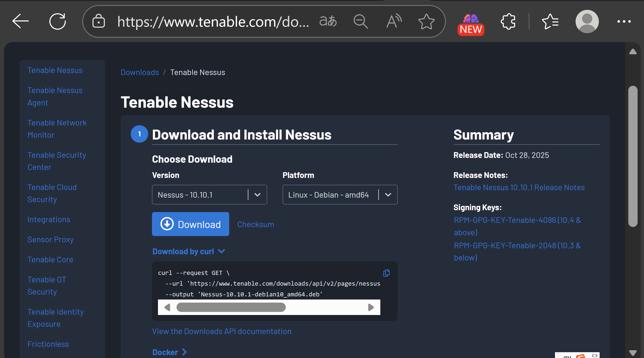The width and height of the screenshot is (644, 358).
Task: Copy curl command with clipboard icon
Action: (386, 273)
